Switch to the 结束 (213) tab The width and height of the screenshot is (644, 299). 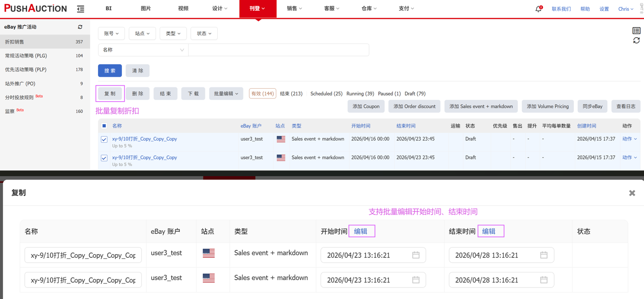click(291, 94)
